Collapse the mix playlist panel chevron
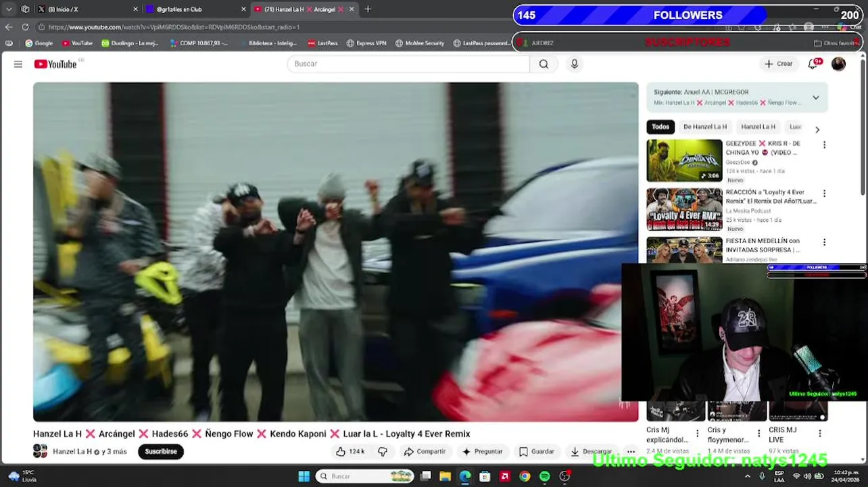 click(816, 97)
